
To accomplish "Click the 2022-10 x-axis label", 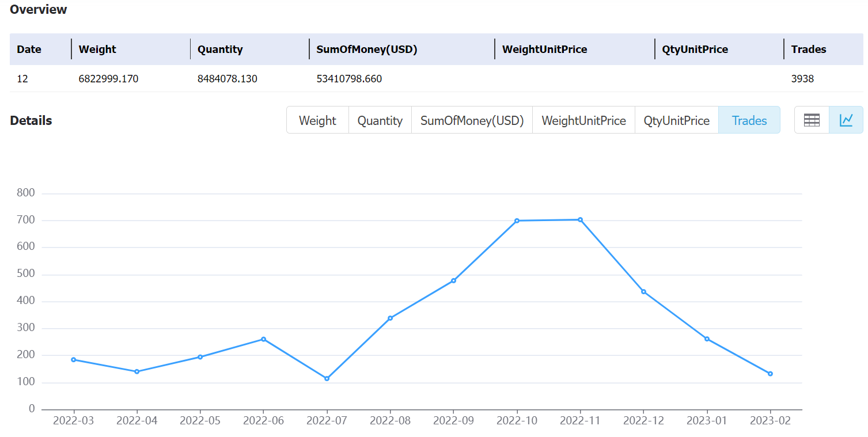I will (x=517, y=421).
